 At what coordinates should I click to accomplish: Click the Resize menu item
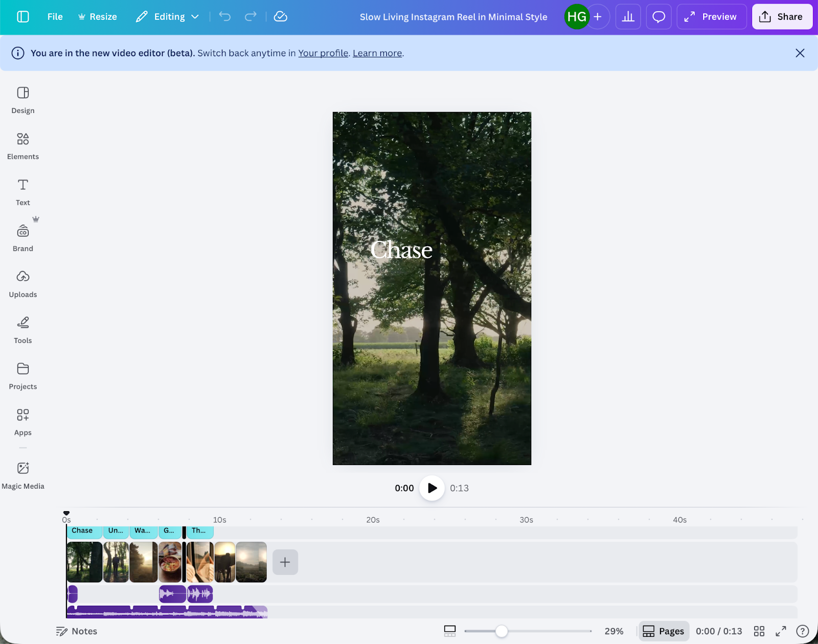coord(97,16)
